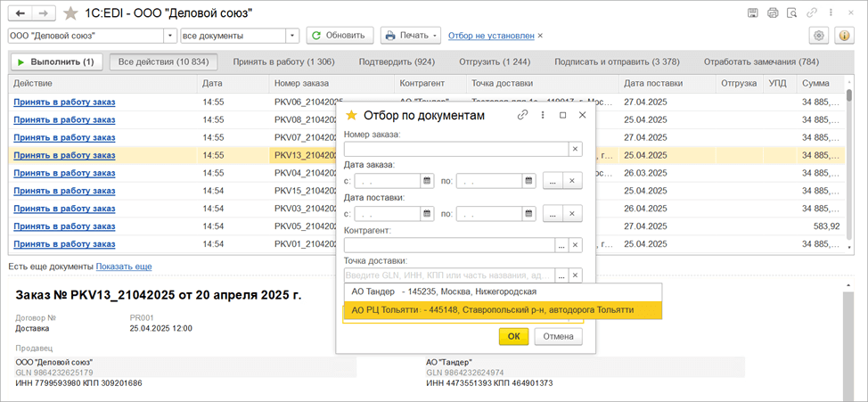Clear the Контрагент field with X button
Screen dimensions: 868x402
(x=575, y=245)
